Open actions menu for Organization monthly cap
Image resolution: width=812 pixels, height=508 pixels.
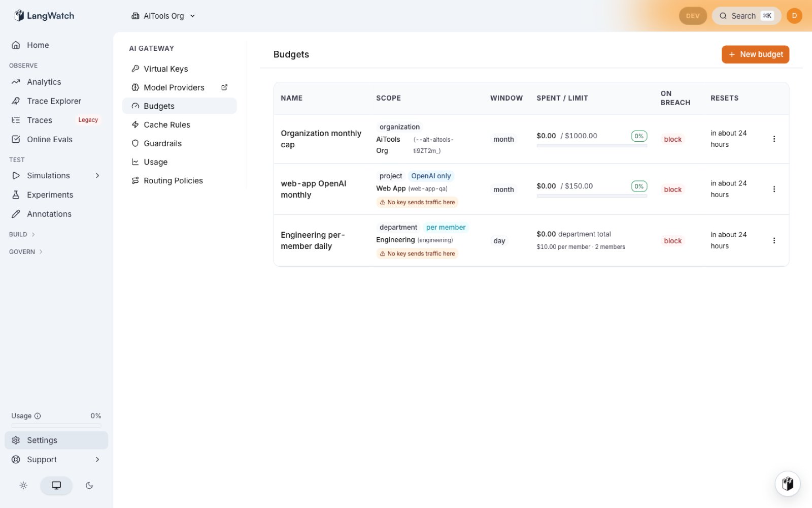(774, 139)
